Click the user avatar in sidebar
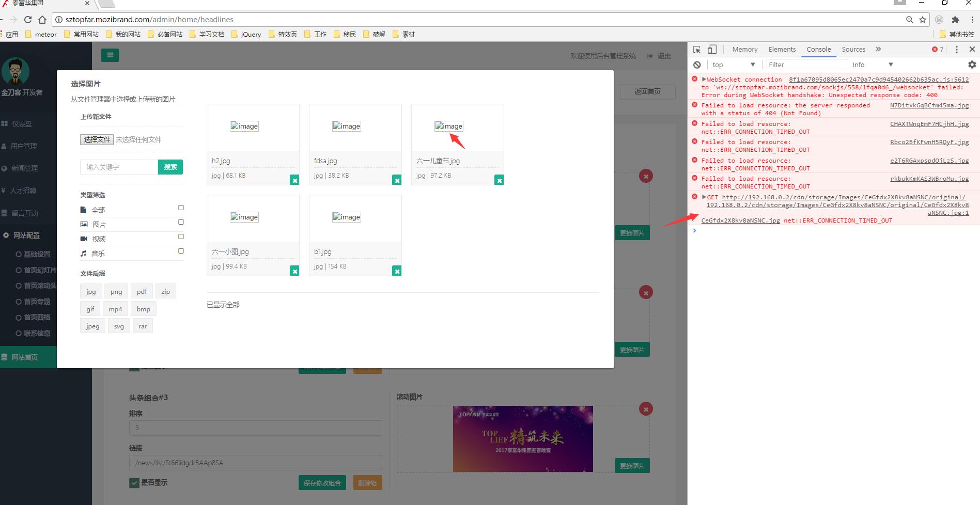This screenshot has height=505, width=980. (15, 71)
